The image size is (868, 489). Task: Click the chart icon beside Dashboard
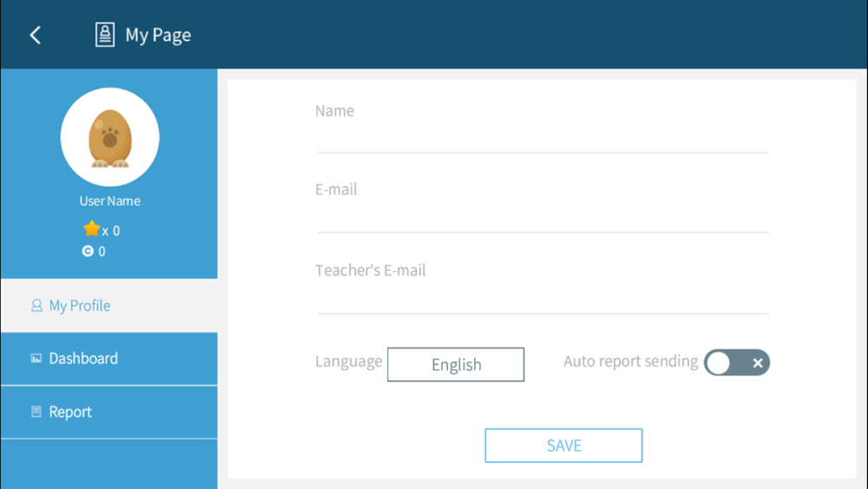tap(36, 359)
